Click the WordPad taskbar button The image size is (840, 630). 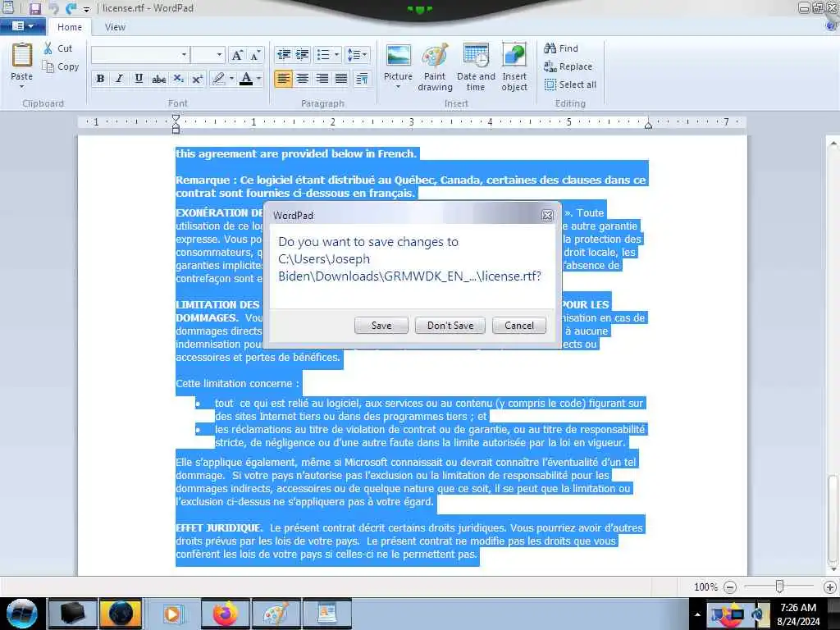point(326,614)
